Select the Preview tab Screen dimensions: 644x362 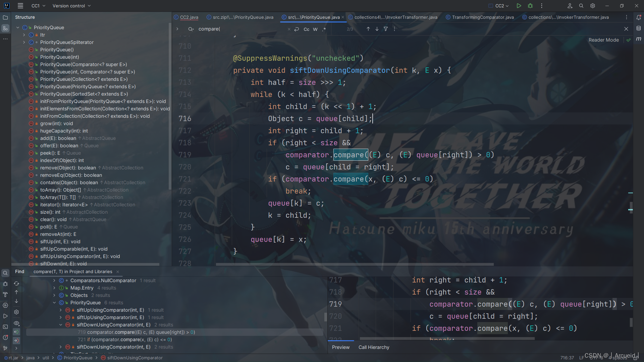[341, 347]
